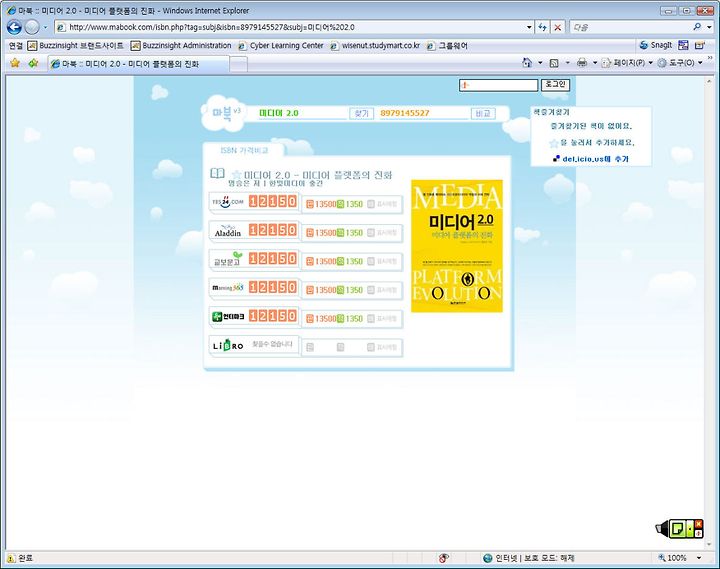Click the 찾기 search button
Screen dimensions: 720x569
pyautogui.click(x=361, y=113)
